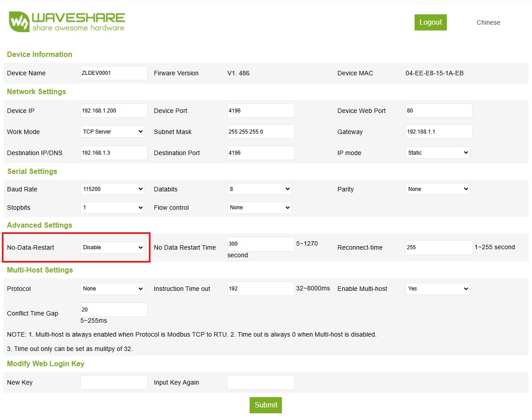Click the Submit button

tap(265, 405)
